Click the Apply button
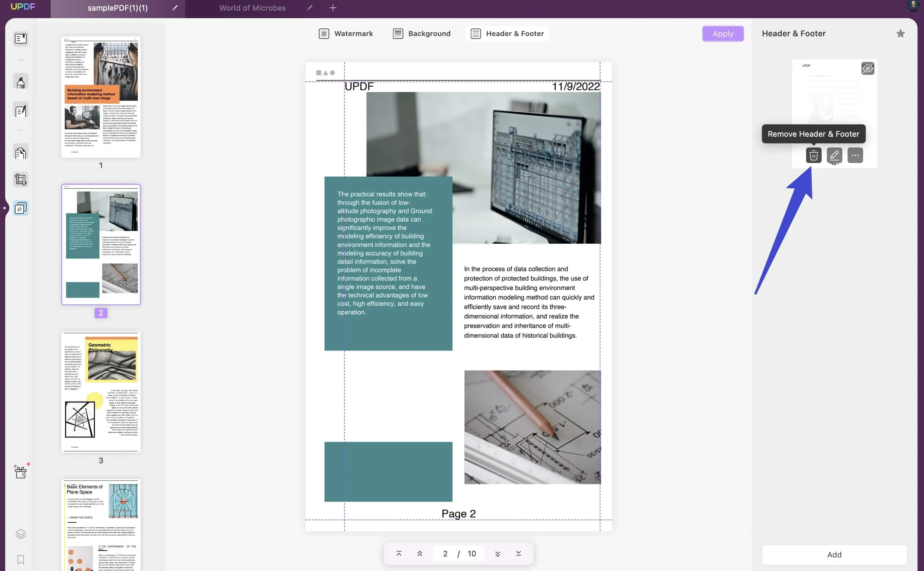The image size is (924, 571). [x=723, y=34]
